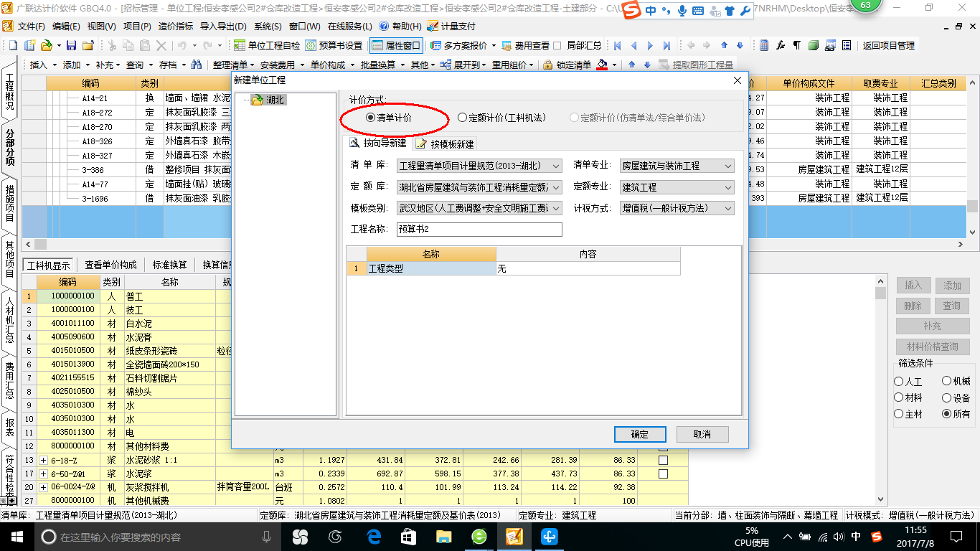Check the 局部汇总 checkbox
This screenshot has height=551, width=980.
(x=557, y=45)
